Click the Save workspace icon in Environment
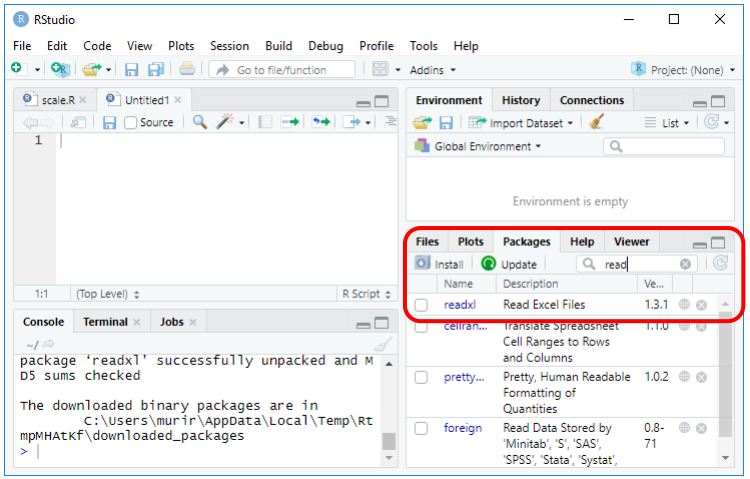The height and width of the screenshot is (479, 750). (446, 123)
